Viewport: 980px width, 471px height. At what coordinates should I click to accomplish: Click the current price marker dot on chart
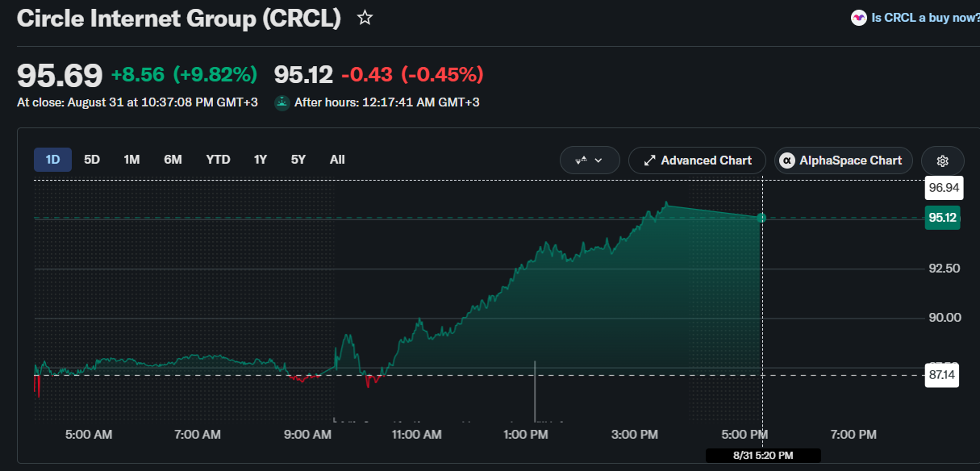761,218
